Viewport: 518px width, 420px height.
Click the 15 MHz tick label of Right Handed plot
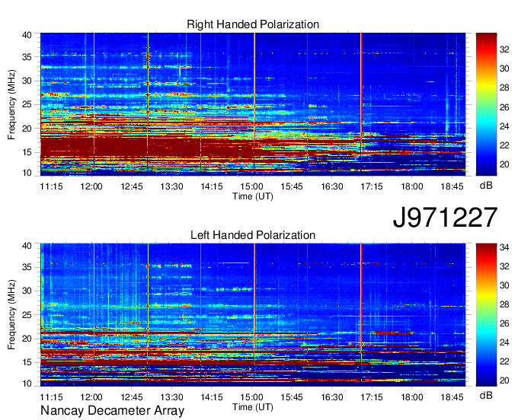coord(27,152)
